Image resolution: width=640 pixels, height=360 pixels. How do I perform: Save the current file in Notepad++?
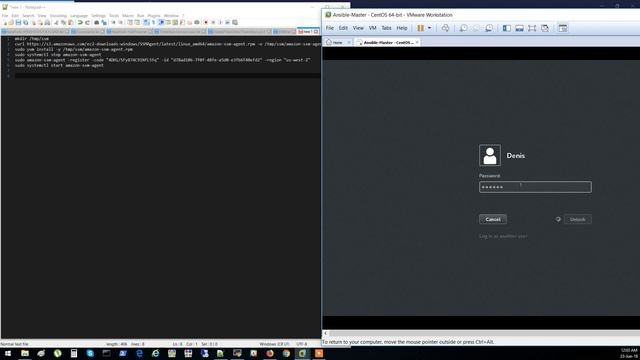(x=18, y=22)
